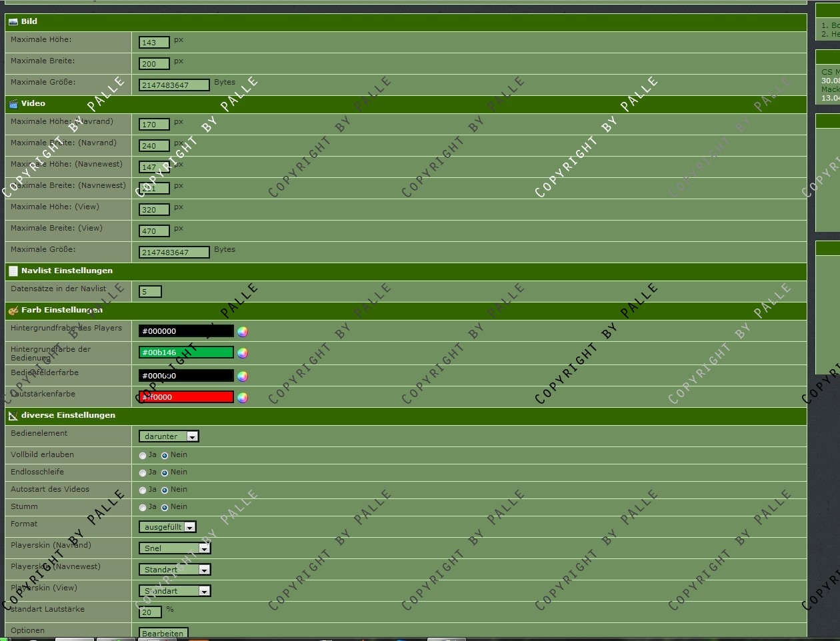Click the Navlist Einstellungen list icon
840x641 pixels.
[13, 271]
